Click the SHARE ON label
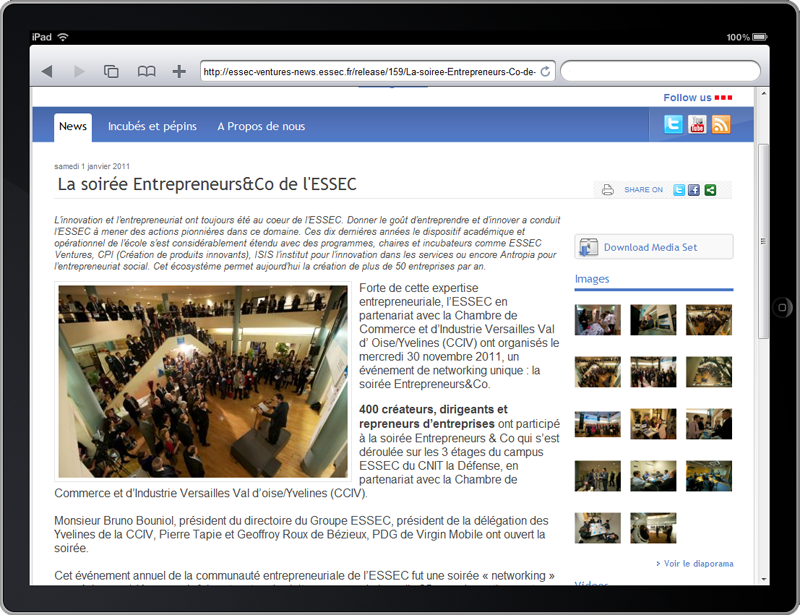 pos(643,190)
